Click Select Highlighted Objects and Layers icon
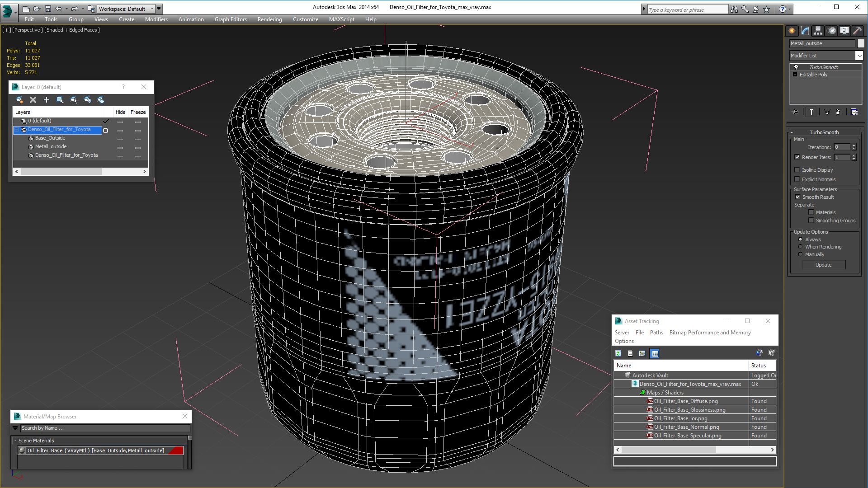 pos(60,100)
